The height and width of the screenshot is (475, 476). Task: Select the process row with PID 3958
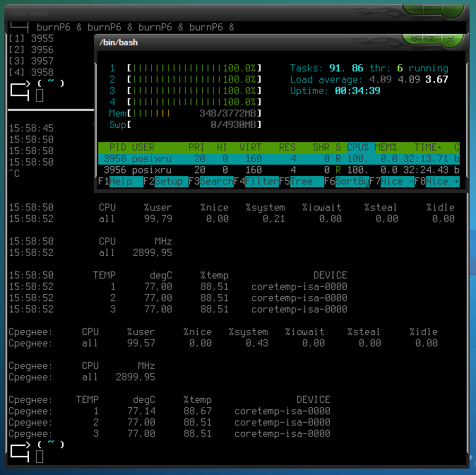click(x=279, y=158)
